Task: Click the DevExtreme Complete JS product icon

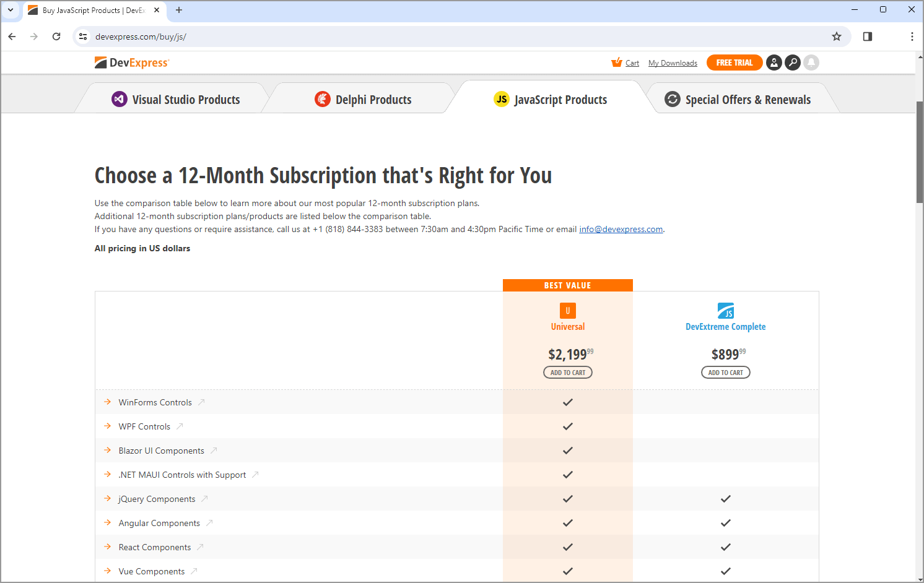Action: 725,311
